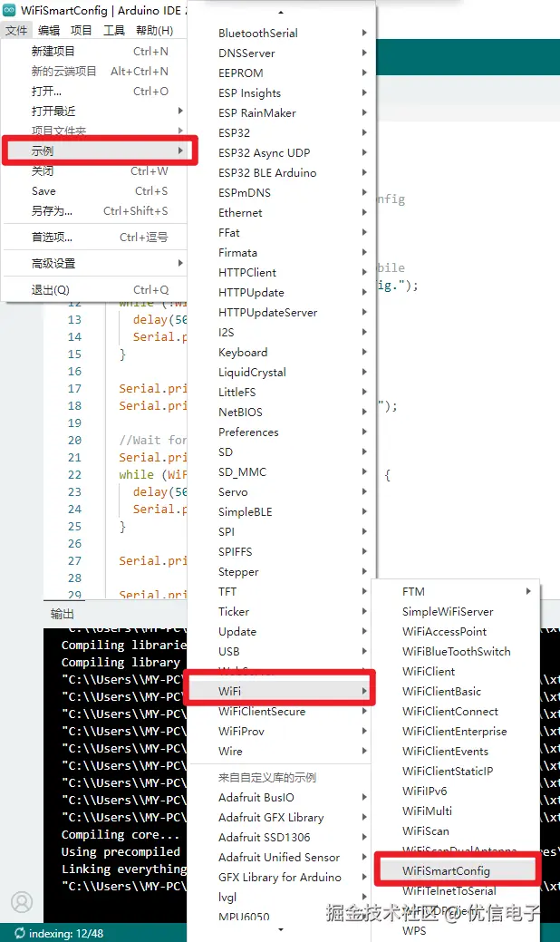This screenshot has width=560, height=942.
Task: Select WiFiClient example
Action: (456, 671)
